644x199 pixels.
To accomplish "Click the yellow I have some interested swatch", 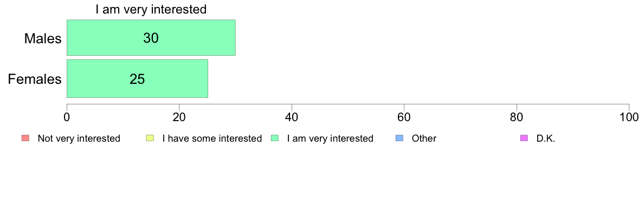I will 150,138.
